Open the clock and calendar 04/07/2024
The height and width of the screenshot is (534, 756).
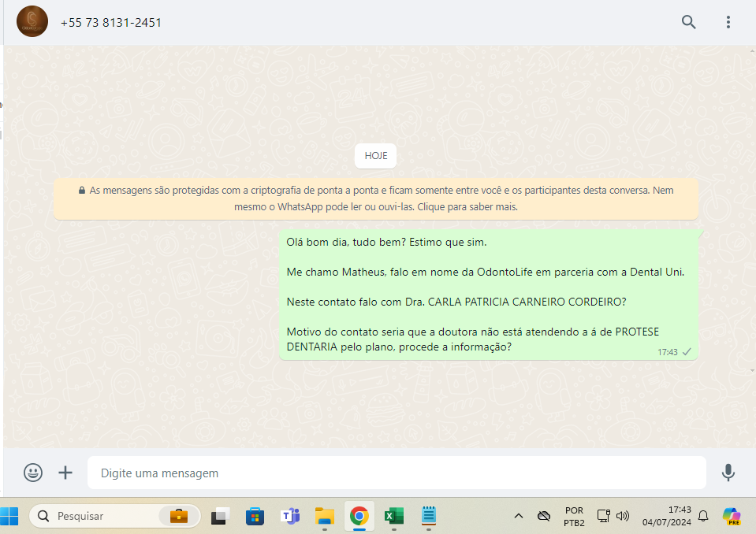(666, 516)
